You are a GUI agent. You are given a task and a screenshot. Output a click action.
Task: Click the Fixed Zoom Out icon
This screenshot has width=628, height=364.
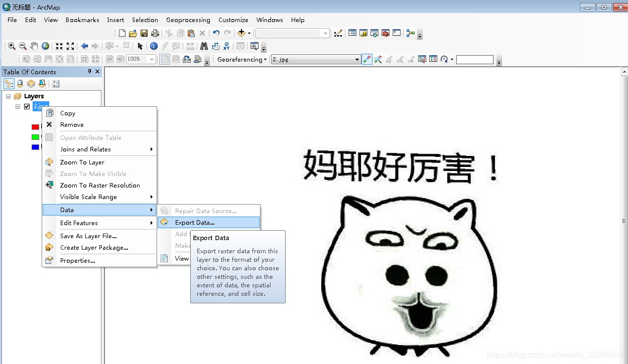click(70, 46)
